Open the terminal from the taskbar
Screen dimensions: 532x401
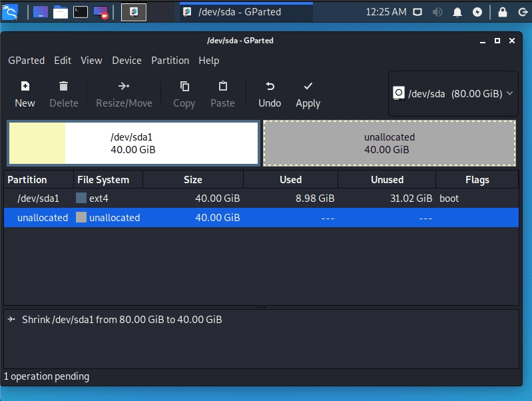81,12
